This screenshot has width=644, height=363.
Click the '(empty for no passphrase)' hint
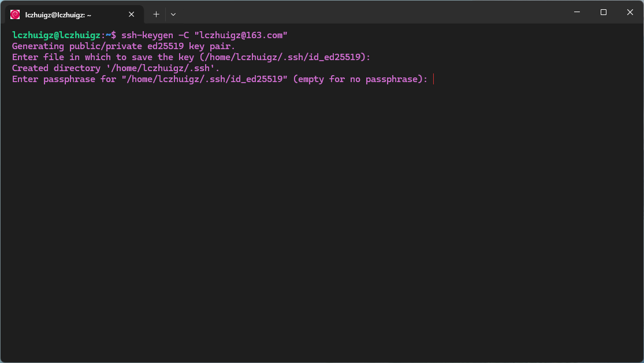click(x=360, y=79)
